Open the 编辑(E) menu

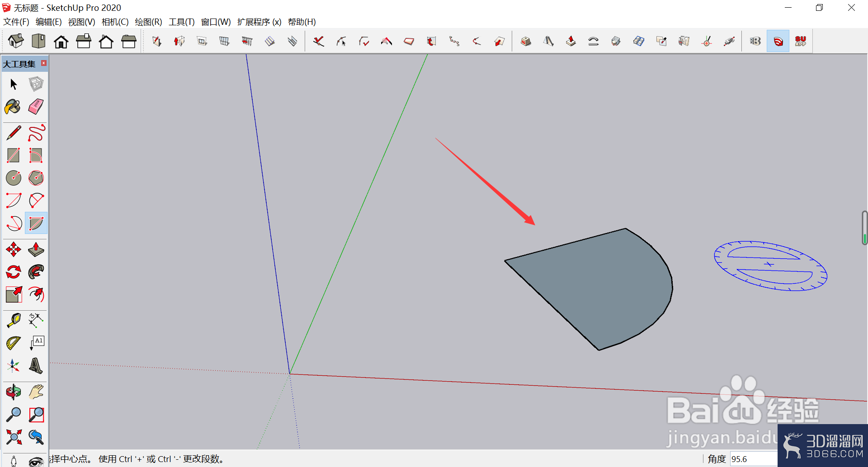[49, 22]
